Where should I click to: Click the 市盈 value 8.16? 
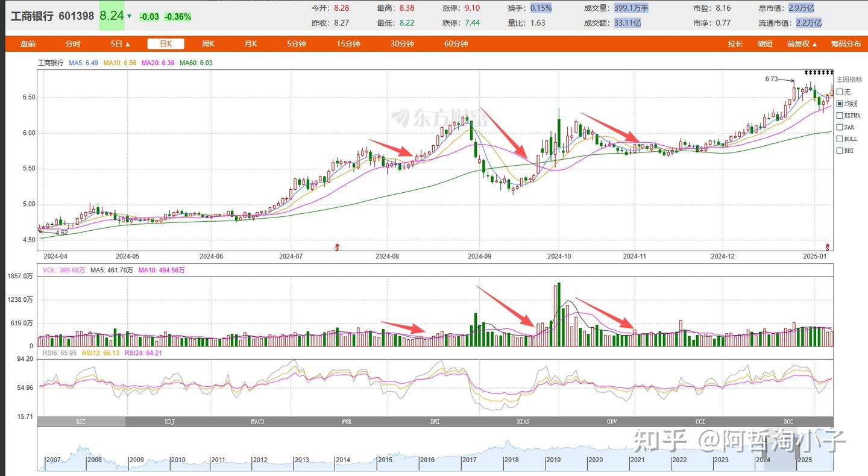(723, 8)
